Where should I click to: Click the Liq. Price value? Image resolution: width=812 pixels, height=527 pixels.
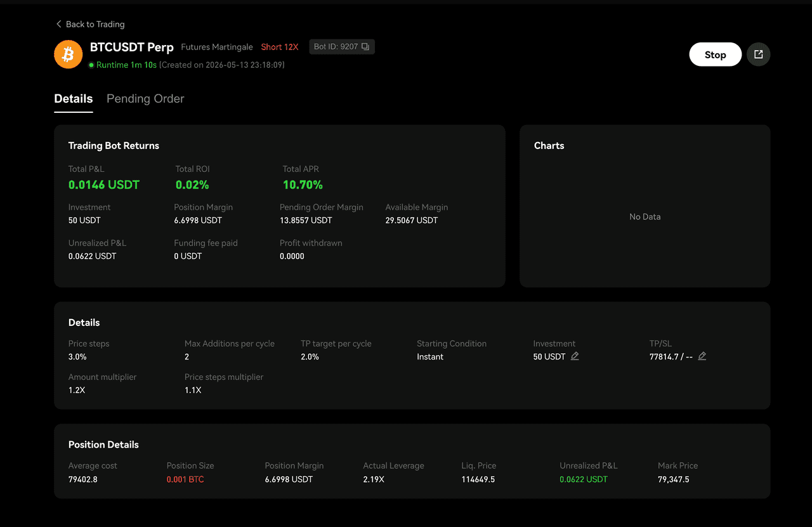point(478,479)
